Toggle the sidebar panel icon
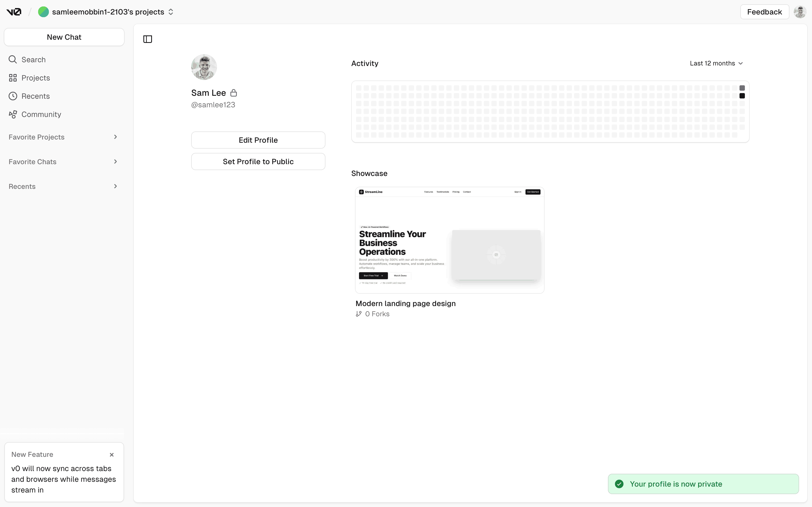812x507 pixels. click(x=148, y=39)
